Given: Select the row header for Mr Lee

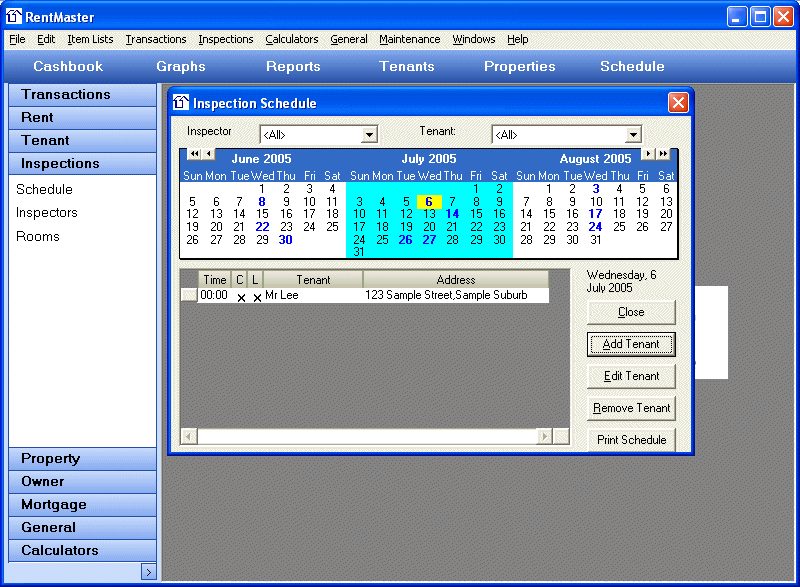Looking at the screenshot, I should pos(189,296).
